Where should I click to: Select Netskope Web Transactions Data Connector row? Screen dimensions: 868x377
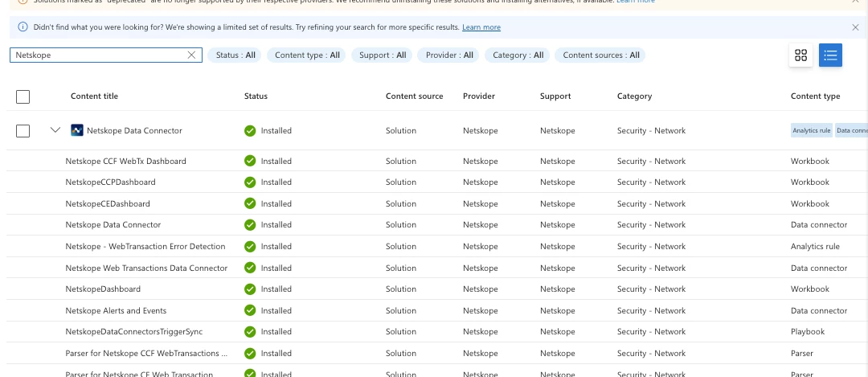click(x=437, y=268)
